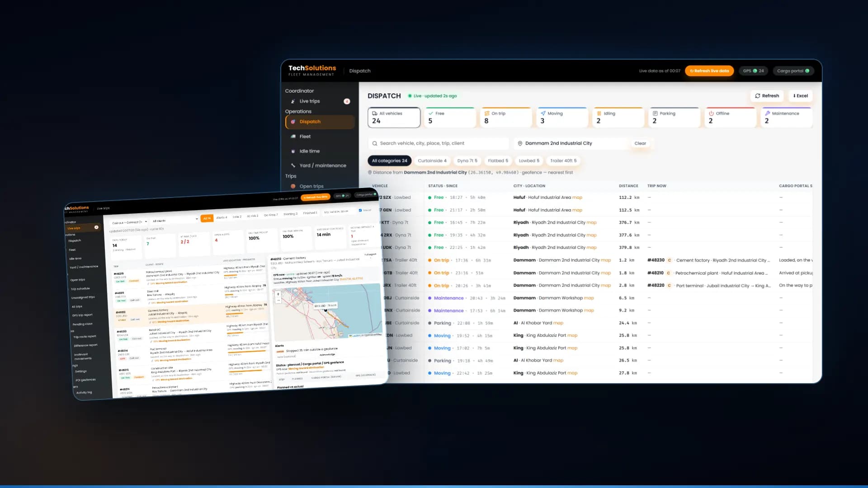Select the All categories 24 chip
Screen dimensions: 868x488
click(x=389, y=161)
